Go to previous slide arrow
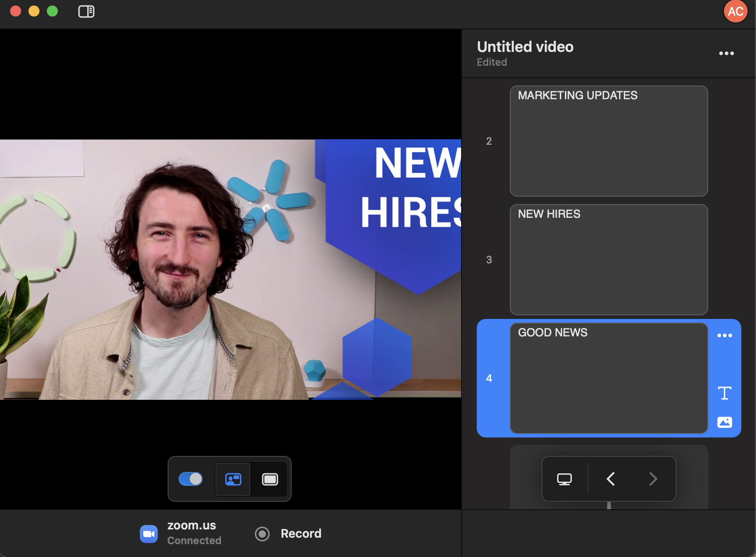Image resolution: width=756 pixels, height=557 pixels. (x=610, y=479)
